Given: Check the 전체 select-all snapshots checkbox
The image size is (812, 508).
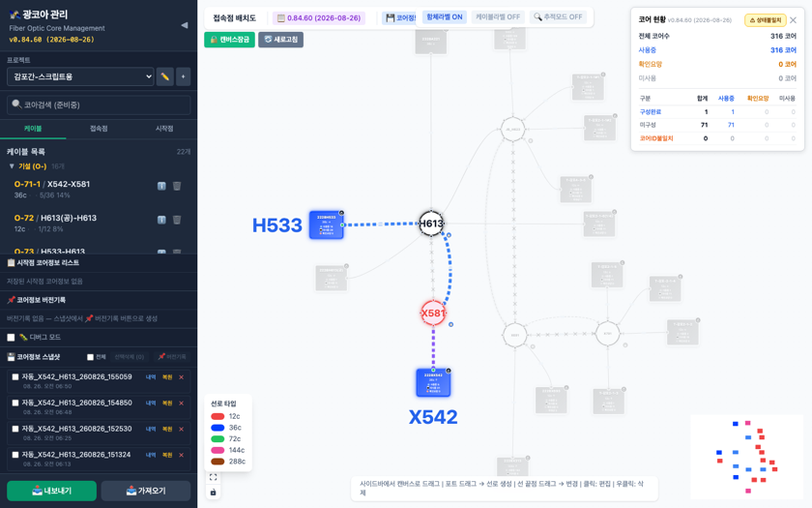Looking at the screenshot, I should pos(90,357).
